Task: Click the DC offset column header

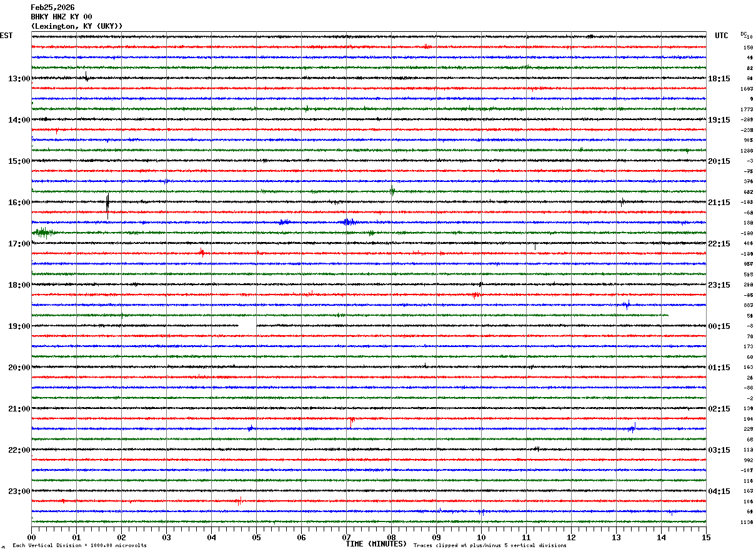Action: coord(744,34)
